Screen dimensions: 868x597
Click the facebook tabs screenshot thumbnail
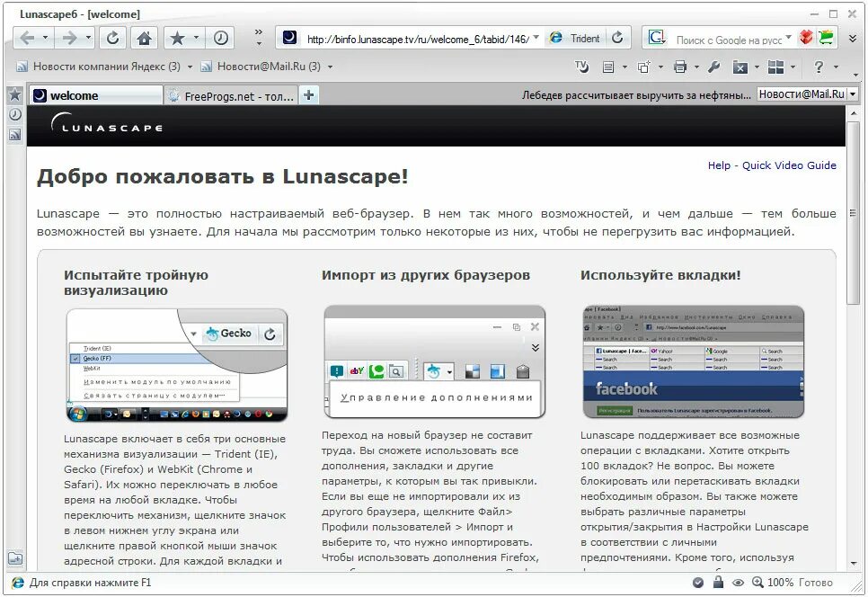click(x=693, y=361)
